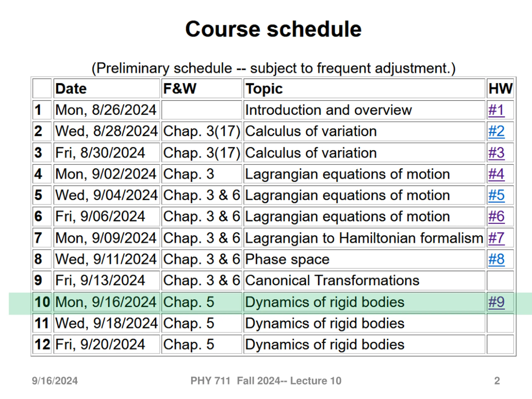Open homework link #1
Screen dimensions: 532x399
tap(496, 110)
